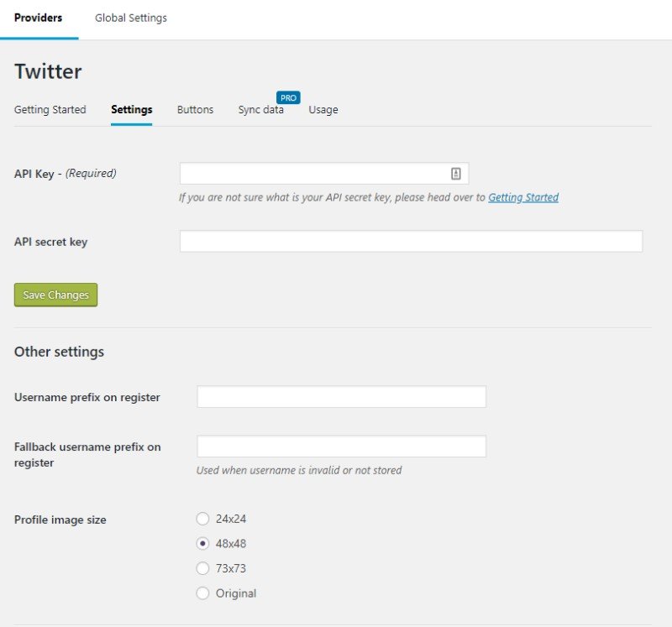The width and height of the screenshot is (672, 627).
Task: Click the PRO badge above Sync data
Action: click(287, 97)
